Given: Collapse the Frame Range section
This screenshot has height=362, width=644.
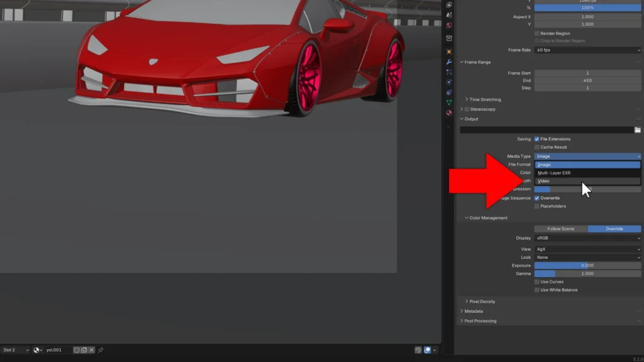Looking at the screenshot, I should [462, 62].
